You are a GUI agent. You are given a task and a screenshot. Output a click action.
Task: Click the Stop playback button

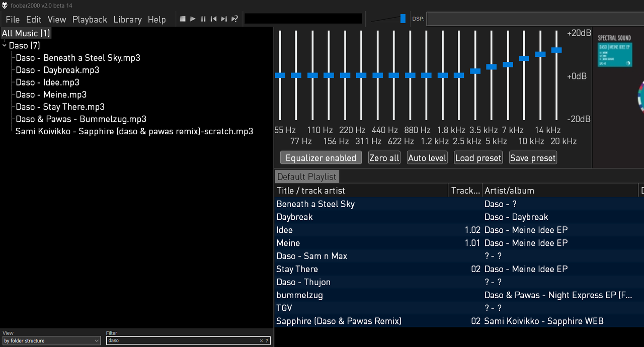(183, 19)
